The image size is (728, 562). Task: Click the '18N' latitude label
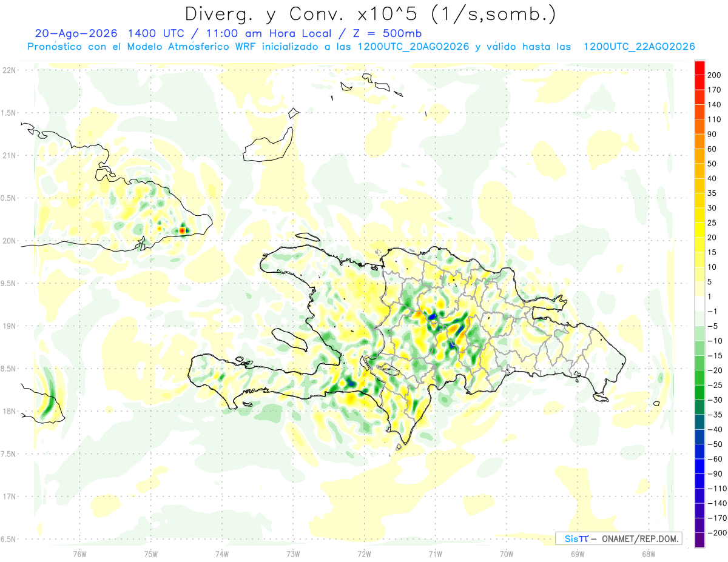click(8, 412)
